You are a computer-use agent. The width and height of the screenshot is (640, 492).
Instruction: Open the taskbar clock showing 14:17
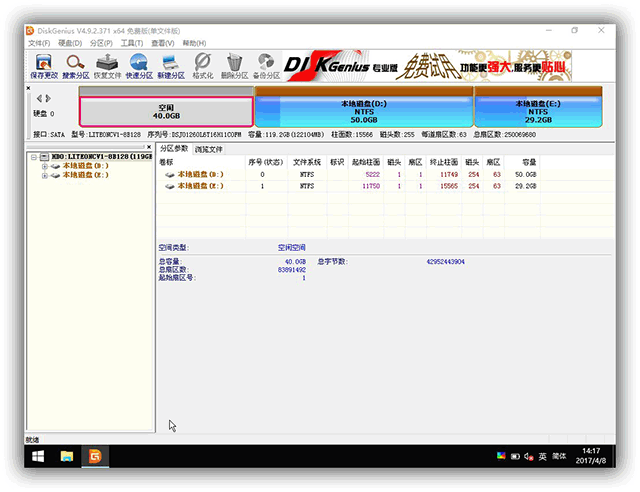coord(591,456)
